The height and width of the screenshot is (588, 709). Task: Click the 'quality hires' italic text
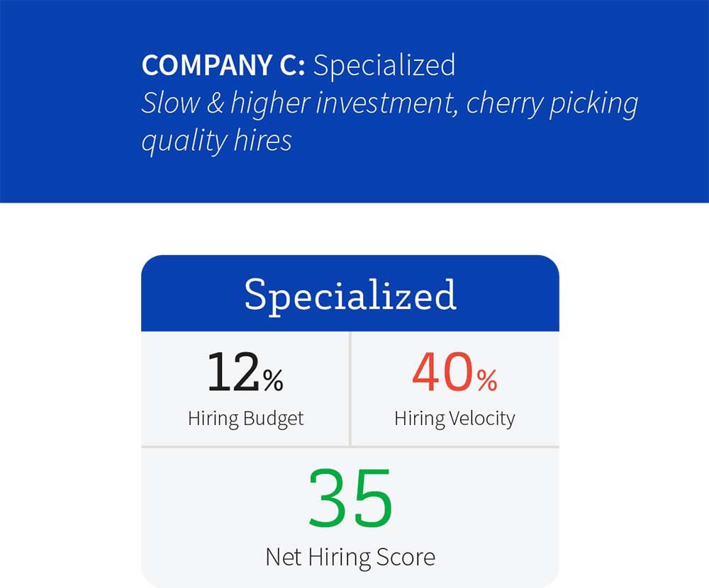tap(216, 141)
